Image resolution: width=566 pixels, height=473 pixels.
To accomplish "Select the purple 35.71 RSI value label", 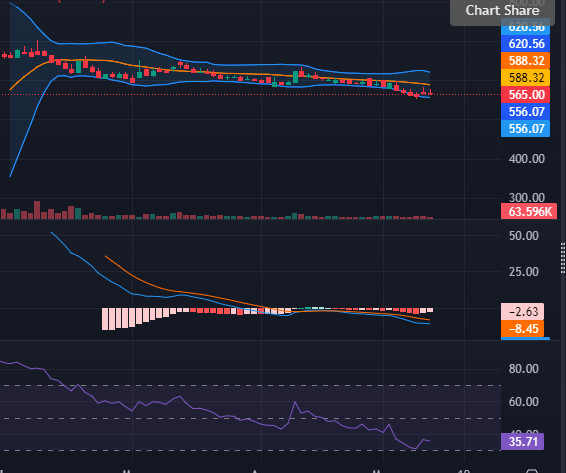I will click(522, 442).
